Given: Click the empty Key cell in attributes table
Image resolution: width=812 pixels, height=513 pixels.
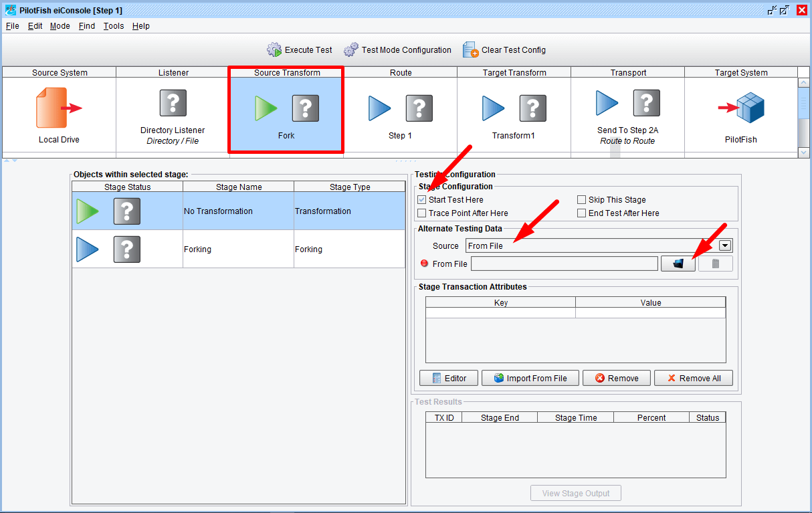Looking at the screenshot, I should 501,313.
